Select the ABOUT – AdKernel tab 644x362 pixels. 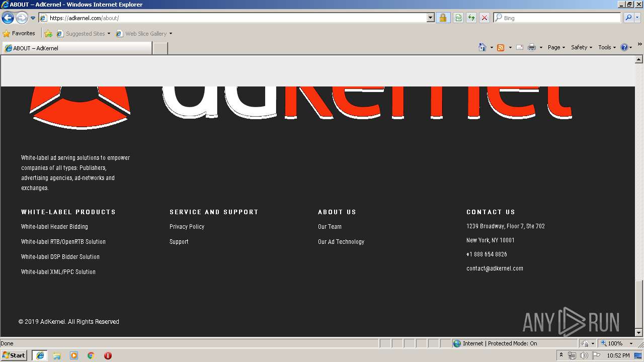pos(77,48)
